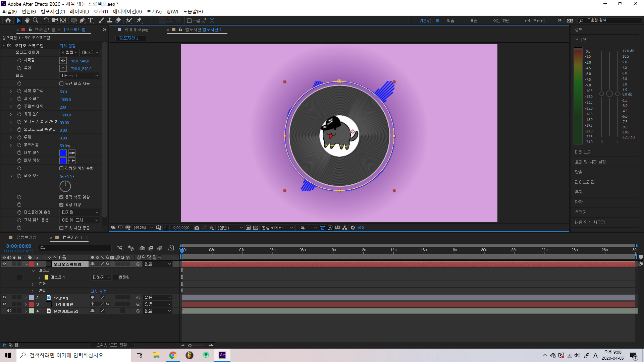Open the audio layer dropdown
644x362 pixels.
coord(69,53)
